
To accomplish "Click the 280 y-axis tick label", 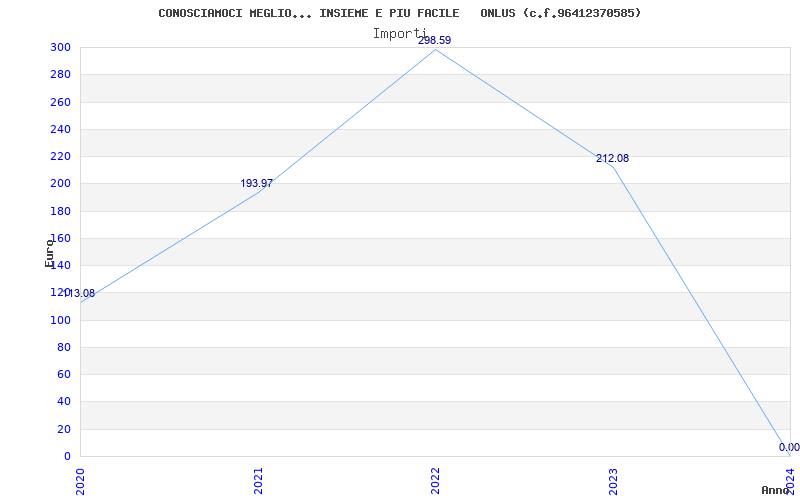I will pos(60,74).
